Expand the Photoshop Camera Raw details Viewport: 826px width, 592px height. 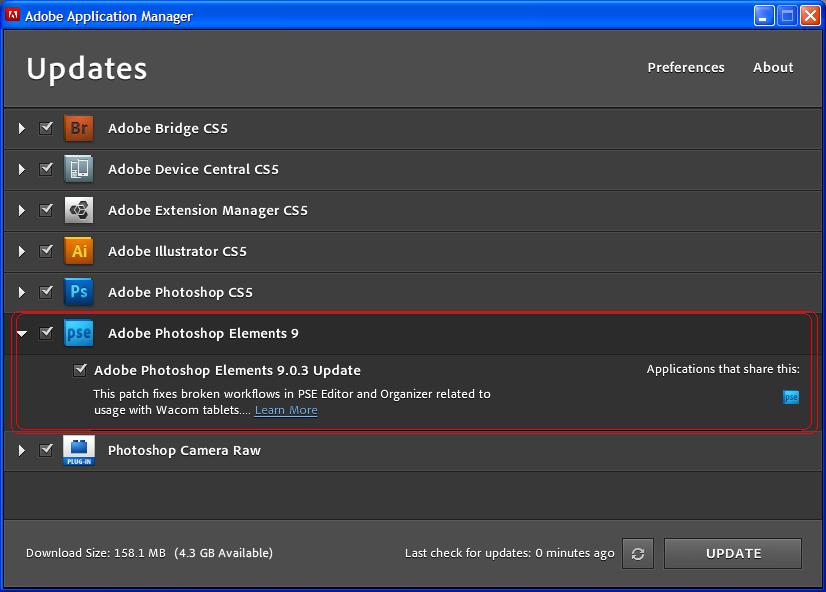coord(22,451)
